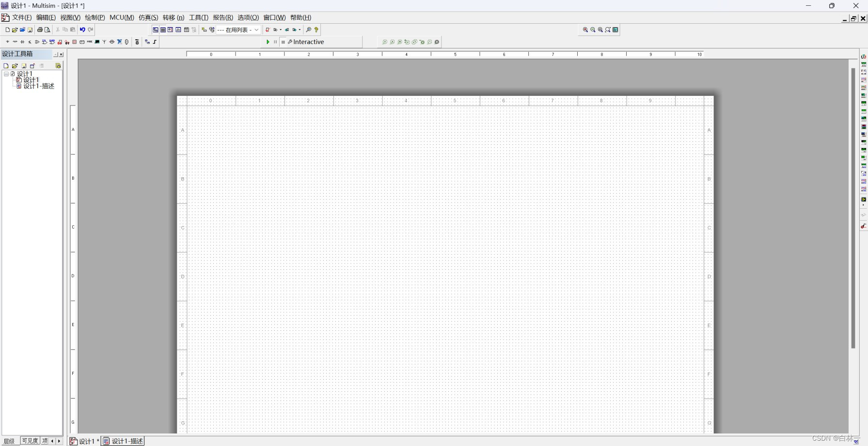The width and height of the screenshot is (868, 446).
Task: Open Ultiboard transfer dropdown arrow
Action: [x=300, y=30]
